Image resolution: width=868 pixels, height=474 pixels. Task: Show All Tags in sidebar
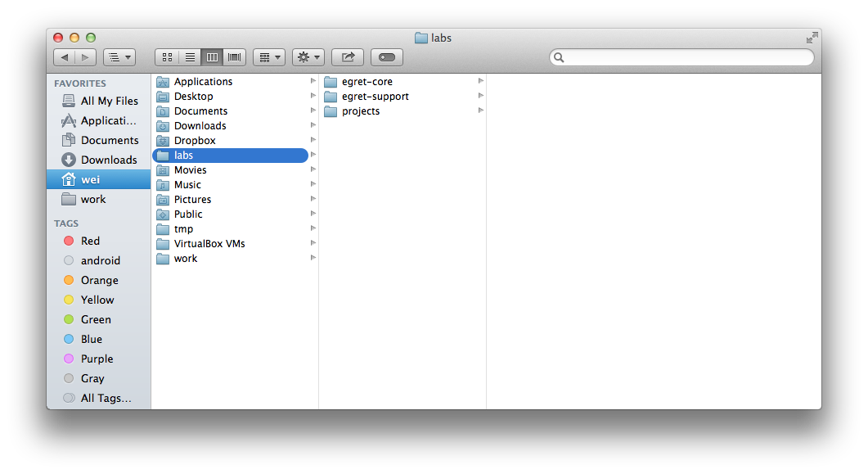pos(100,398)
